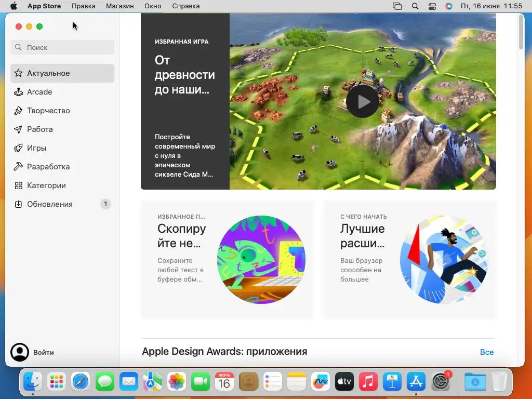Open Freeform from the Dock
This screenshot has height=399, width=532.
pyautogui.click(x=320, y=382)
